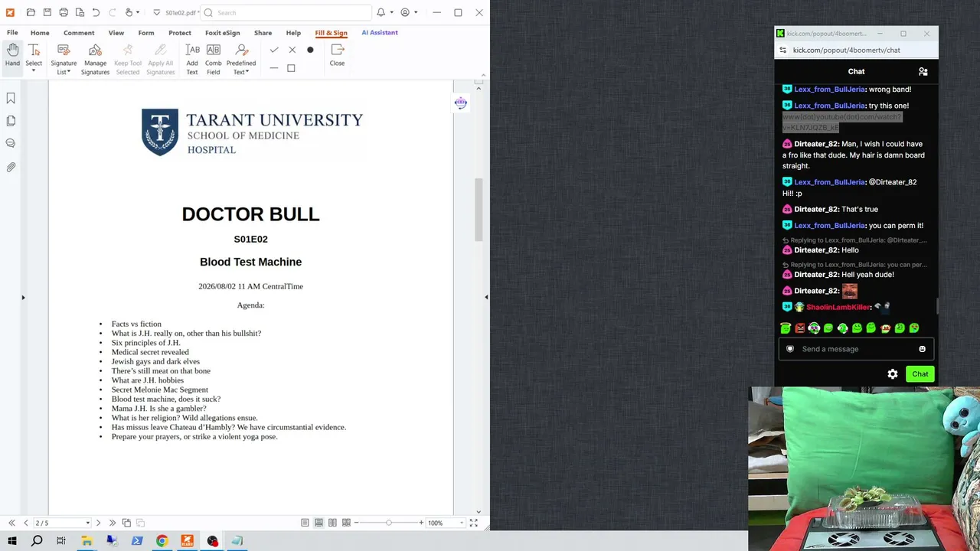Open the emoji picker in chat input
This screenshot has height=551, width=980.
[x=922, y=349]
